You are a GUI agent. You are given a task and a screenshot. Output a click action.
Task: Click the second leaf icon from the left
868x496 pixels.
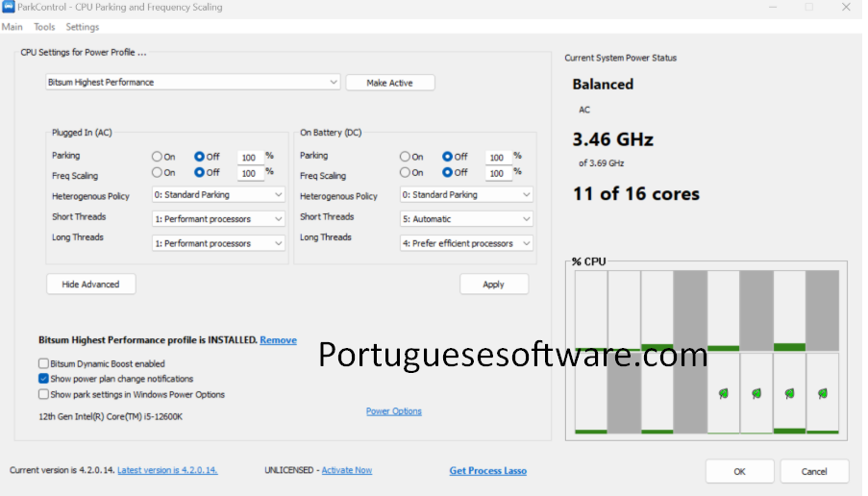(x=756, y=393)
